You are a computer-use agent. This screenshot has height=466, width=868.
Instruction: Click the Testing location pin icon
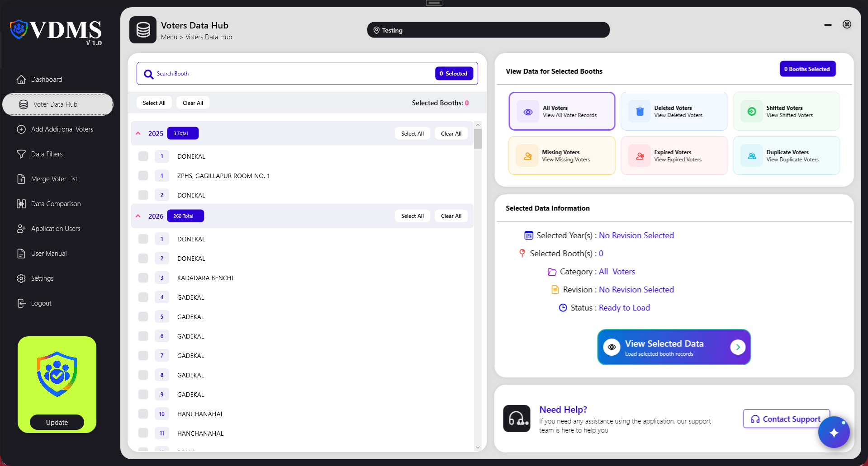pyautogui.click(x=376, y=30)
